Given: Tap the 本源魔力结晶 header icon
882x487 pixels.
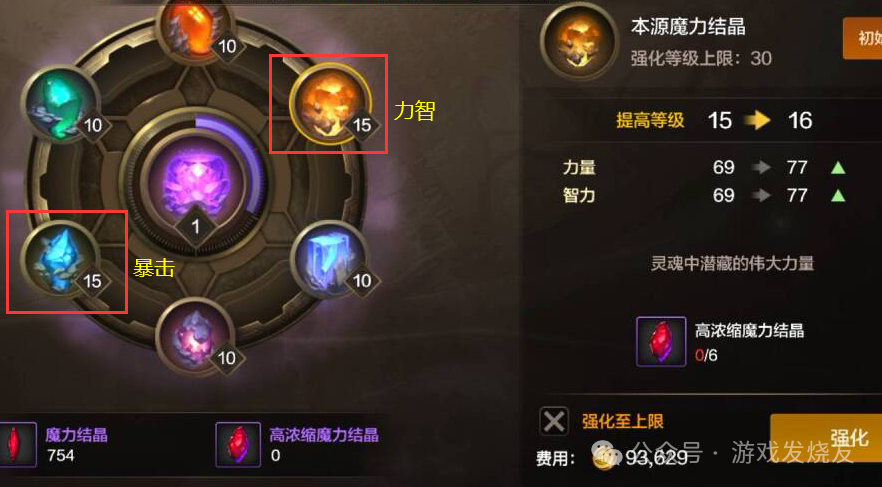Looking at the screenshot, I should point(579,41).
